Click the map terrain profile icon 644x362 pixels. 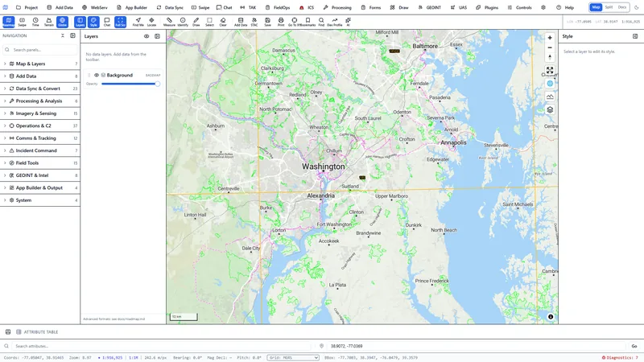pyautogui.click(x=550, y=97)
